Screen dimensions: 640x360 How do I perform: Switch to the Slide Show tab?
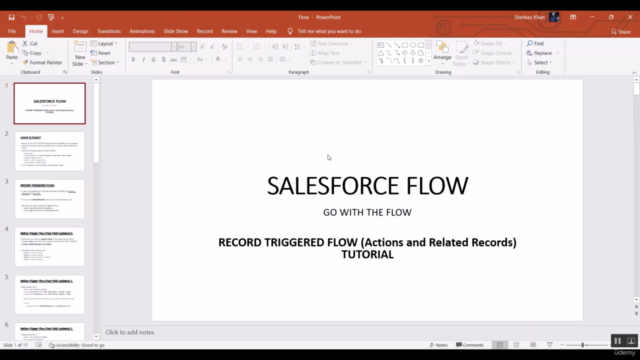(176, 31)
